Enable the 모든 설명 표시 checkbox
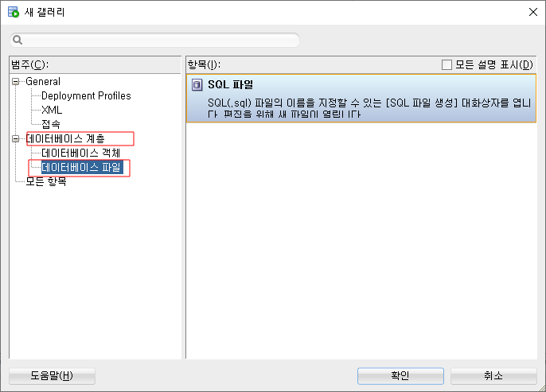Image resolution: width=546 pixels, height=392 pixels. click(x=447, y=64)
